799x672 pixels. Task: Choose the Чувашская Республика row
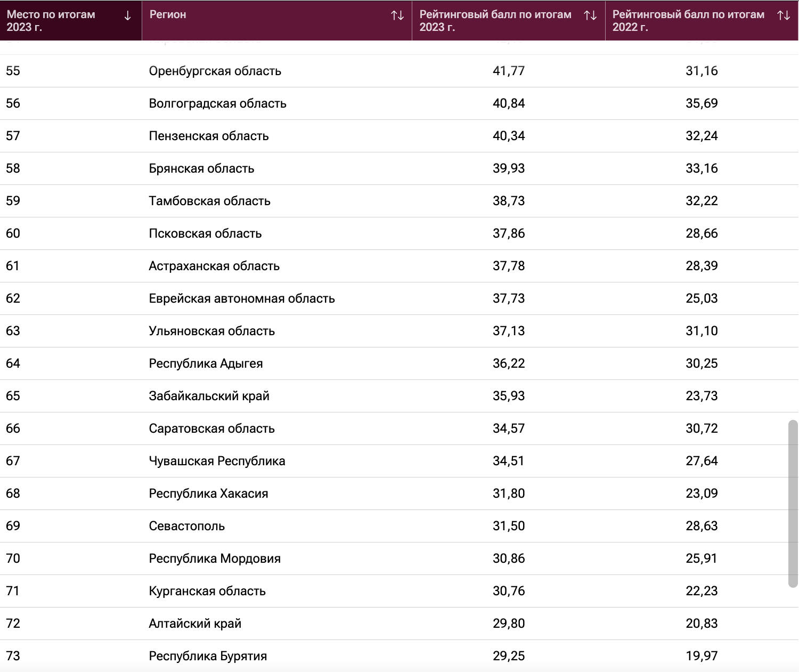217,461
